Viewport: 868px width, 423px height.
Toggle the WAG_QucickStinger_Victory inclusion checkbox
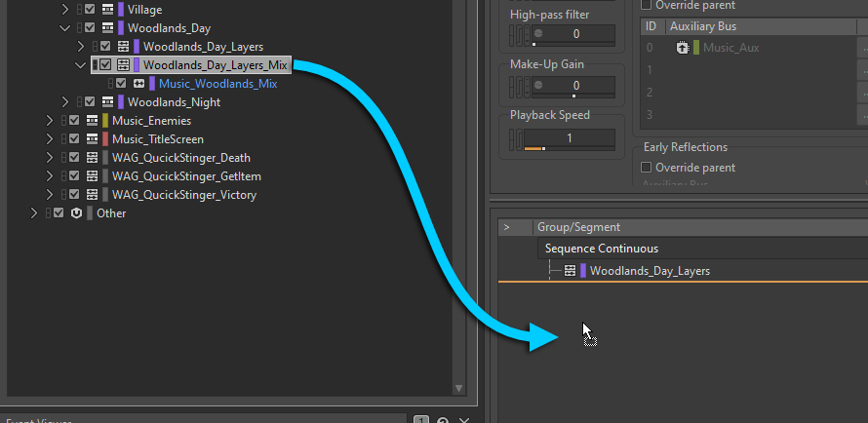(x=74, y=195)
